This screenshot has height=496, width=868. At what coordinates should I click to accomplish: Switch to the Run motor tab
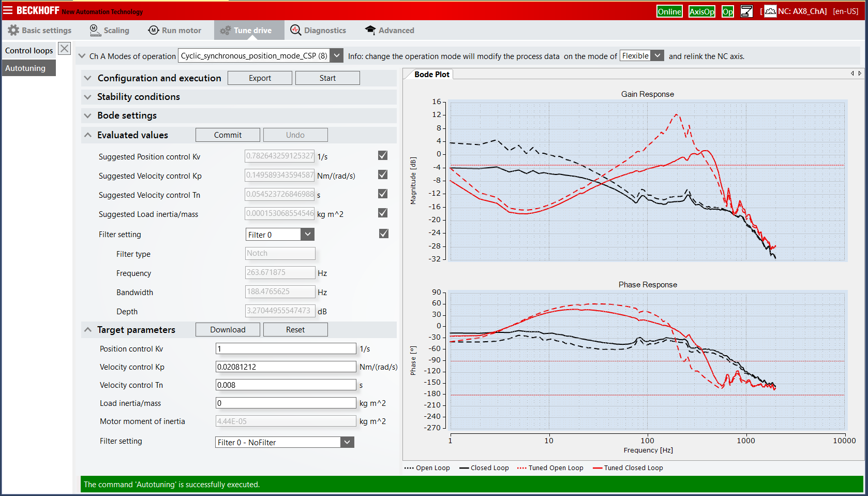[175, 30]
